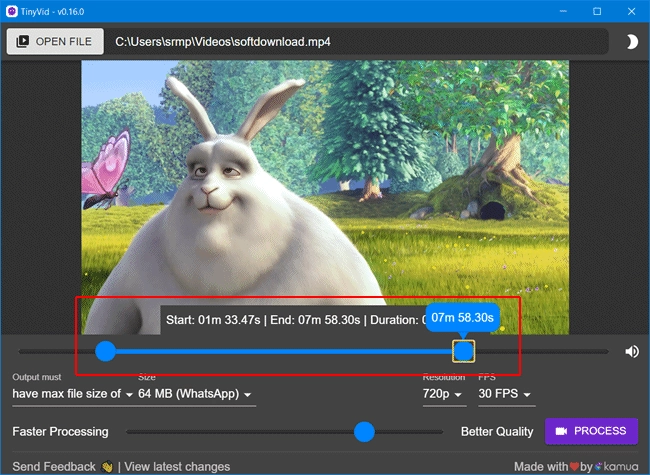Toggle the dark mode moon icon
This screenshot has height=475, width=650.
click(x=631, y=41)
